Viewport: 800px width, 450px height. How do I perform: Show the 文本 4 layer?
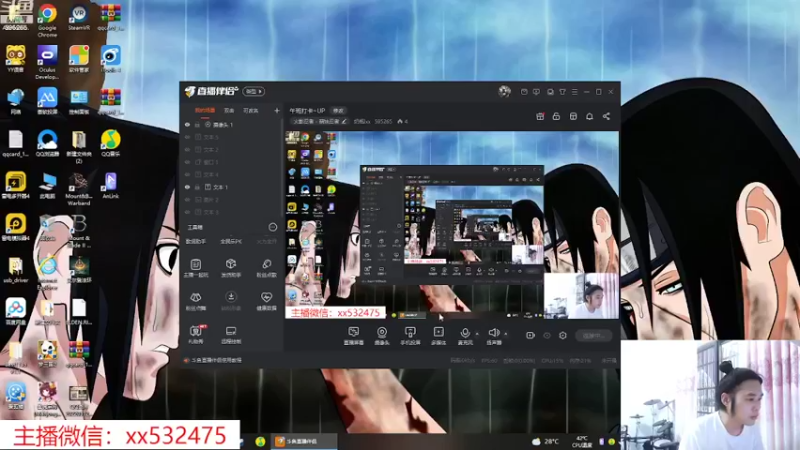[x=187, y=174]
